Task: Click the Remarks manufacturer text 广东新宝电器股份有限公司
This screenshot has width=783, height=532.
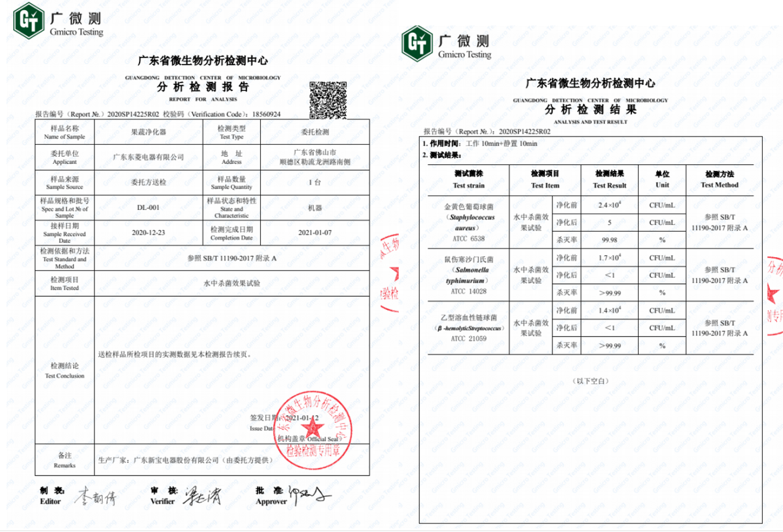Action: [176, 460]
